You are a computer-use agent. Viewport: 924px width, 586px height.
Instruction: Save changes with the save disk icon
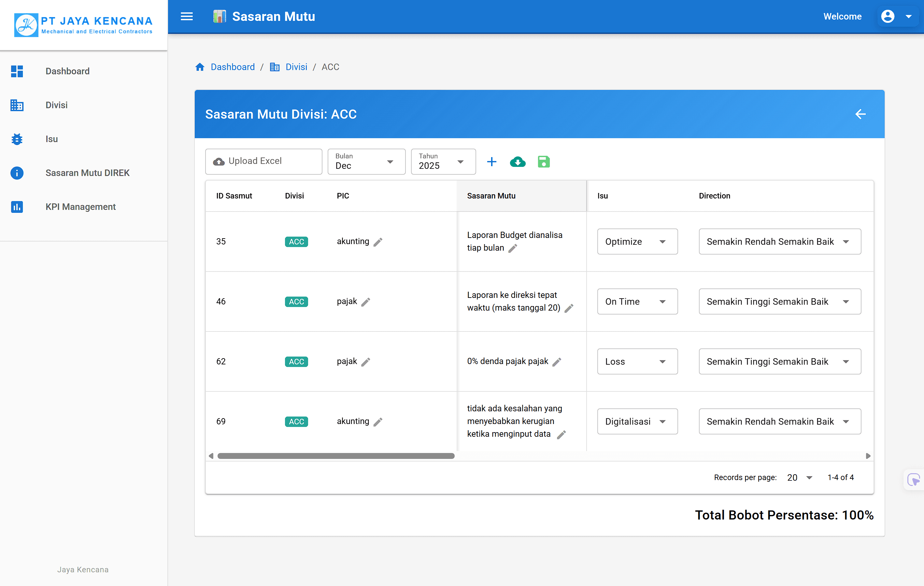[544, 162]
